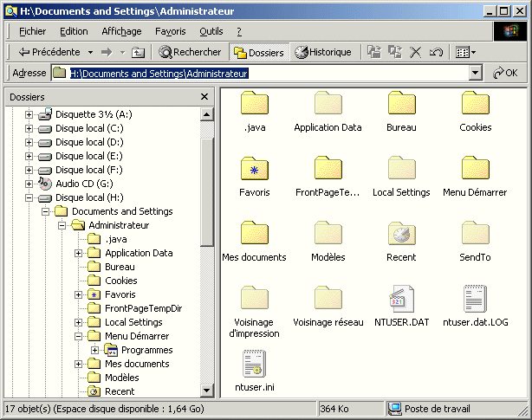Toggle the Rechercher search pane
This screenshot has width=532, height=420.
coord(190,52)
